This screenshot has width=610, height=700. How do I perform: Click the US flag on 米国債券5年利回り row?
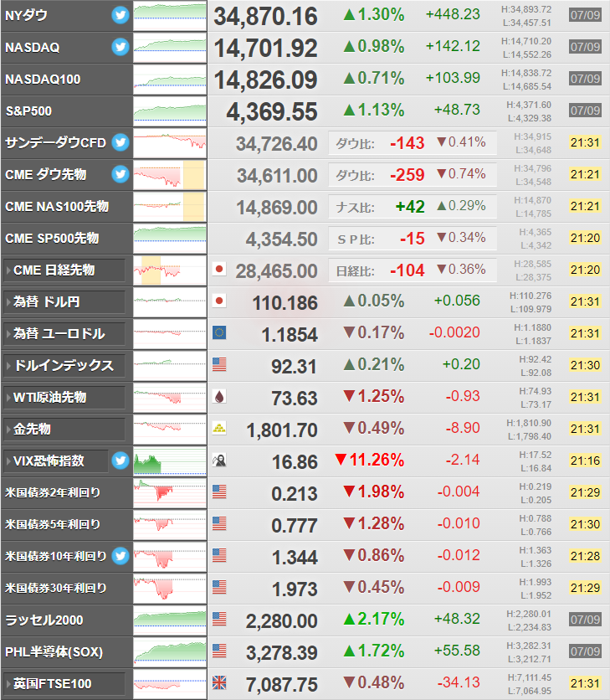[x=219, y=523]
